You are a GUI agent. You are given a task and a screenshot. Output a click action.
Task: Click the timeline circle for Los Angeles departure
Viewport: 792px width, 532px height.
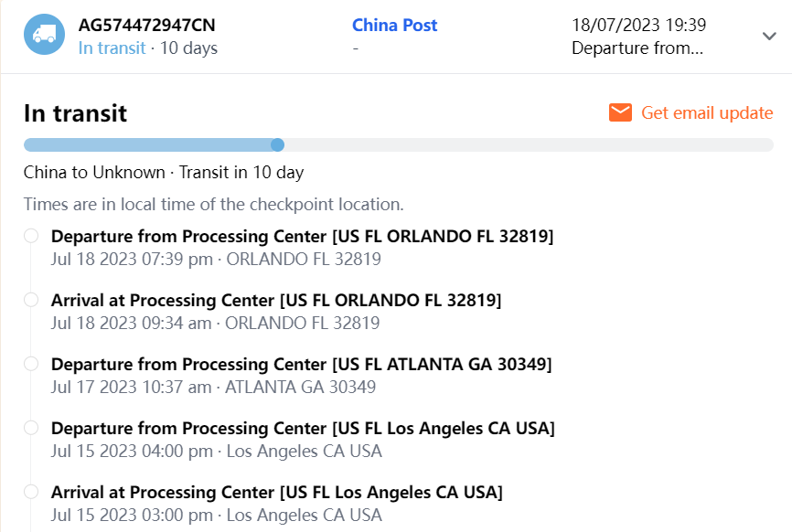31,428
